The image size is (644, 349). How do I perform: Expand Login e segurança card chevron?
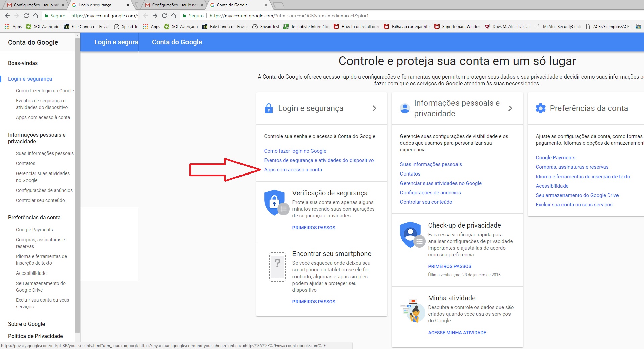point(374,108)
